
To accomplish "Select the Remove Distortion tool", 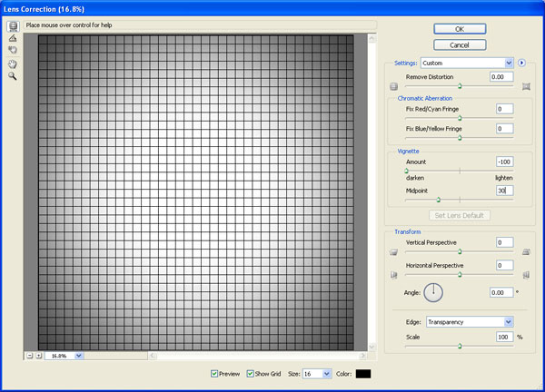I will [13, 26].
